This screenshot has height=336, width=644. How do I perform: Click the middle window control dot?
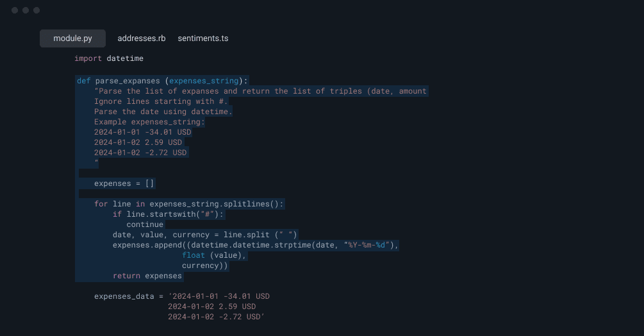point(26,10)
